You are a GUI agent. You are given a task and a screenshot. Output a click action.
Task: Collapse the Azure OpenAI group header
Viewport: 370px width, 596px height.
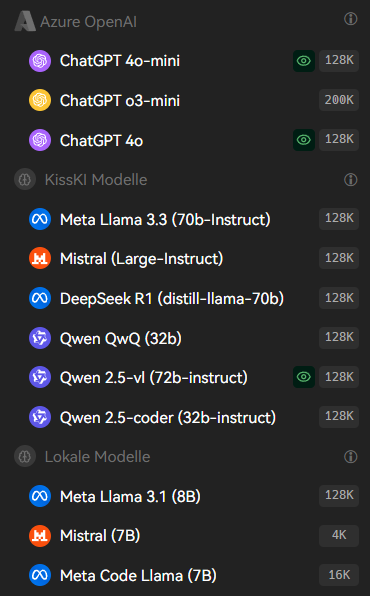click(185, 21)
